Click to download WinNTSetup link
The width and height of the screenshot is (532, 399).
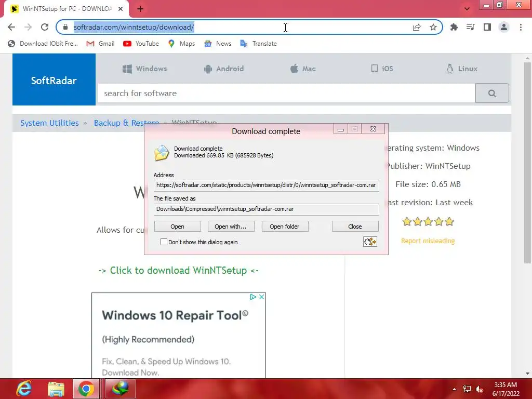tap(179, 270)
